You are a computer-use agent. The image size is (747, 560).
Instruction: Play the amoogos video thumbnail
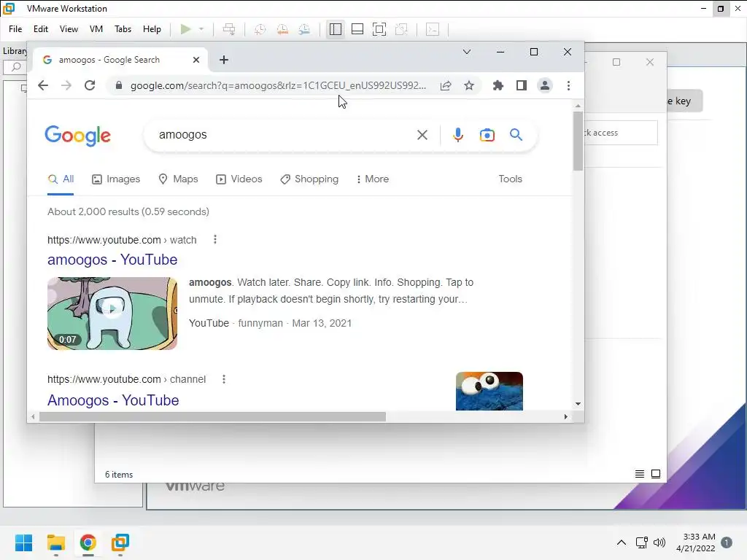[x=112, y=314]
